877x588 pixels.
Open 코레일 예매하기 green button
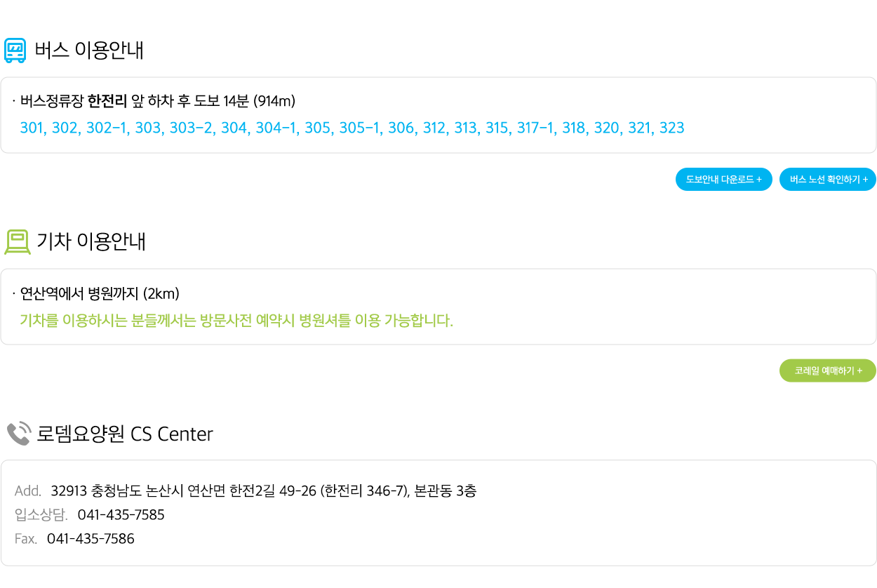click(x=828, y=370)
